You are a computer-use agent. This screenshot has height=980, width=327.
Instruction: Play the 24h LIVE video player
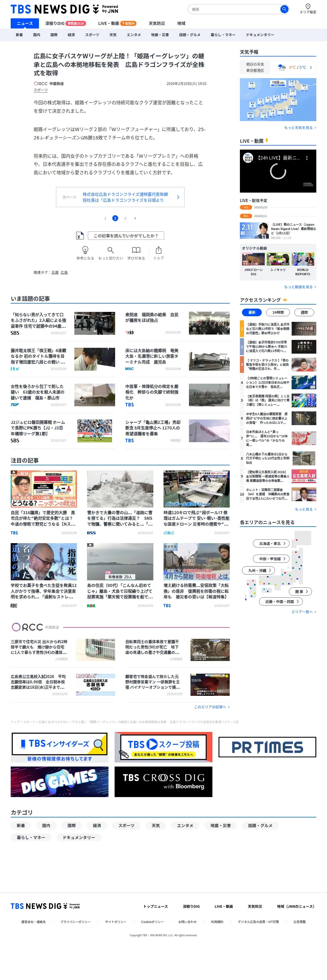278,171
